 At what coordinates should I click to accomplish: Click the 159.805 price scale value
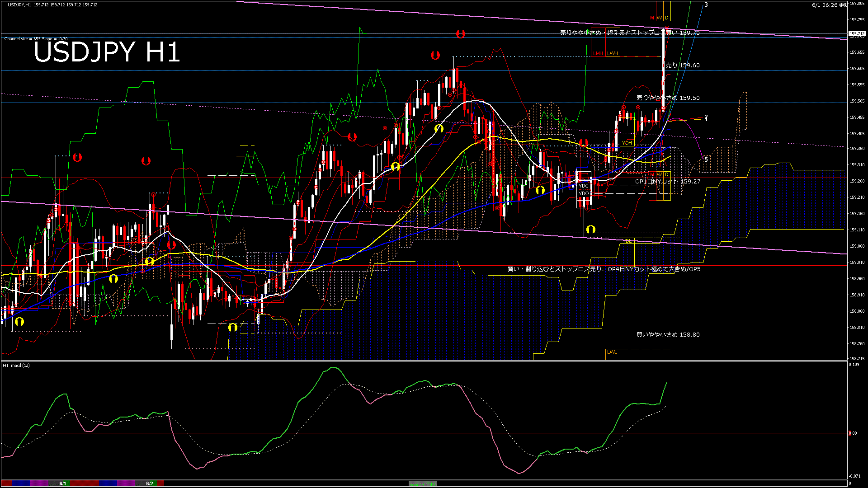(857, 4)
